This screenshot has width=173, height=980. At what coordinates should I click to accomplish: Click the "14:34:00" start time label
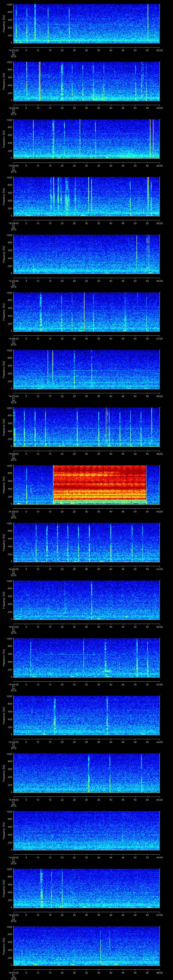tap(13, 223)
